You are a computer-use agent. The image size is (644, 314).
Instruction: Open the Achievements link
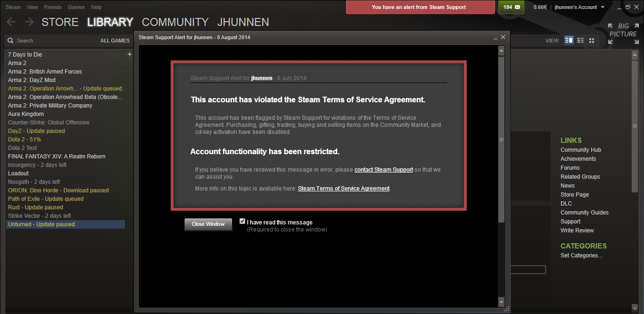click(578, 159)
